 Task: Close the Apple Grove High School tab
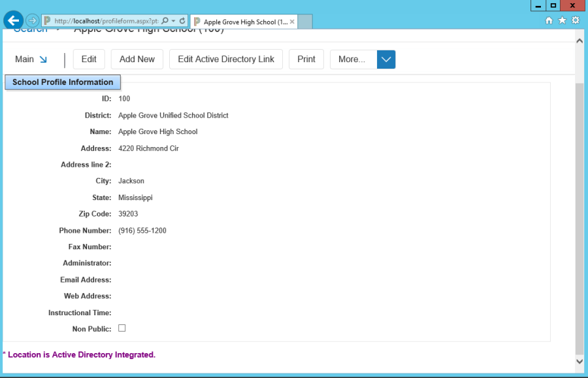pyautogui.click(x=292, y=22)
